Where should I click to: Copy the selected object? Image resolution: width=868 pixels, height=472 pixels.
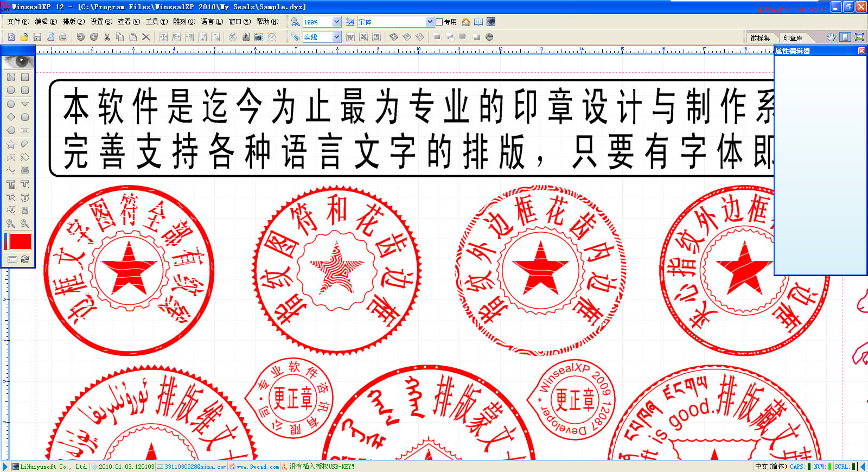point(120,37)
